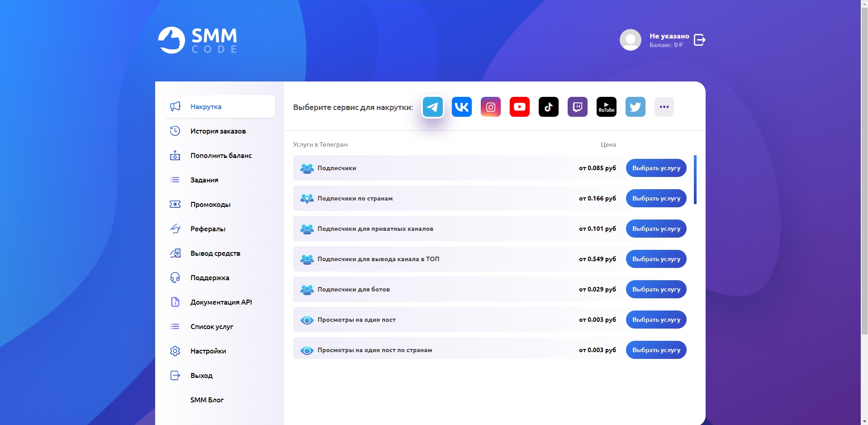Click the list icon beside Задания
Image resolution: width=868 pixels, height=425 pixels.
coord(175,180)
